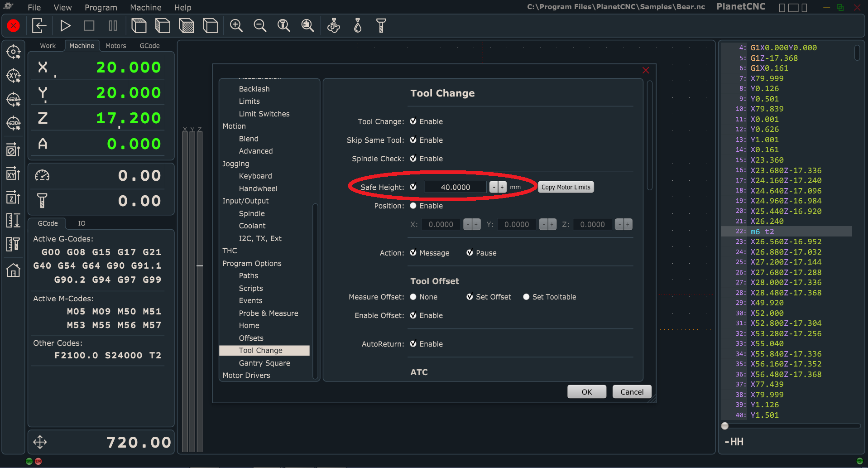The width and height of the screenshot is (868, 468).
Task: Uncheck the AutoReturn Enable checkbox
Action: tap(413, 344)
